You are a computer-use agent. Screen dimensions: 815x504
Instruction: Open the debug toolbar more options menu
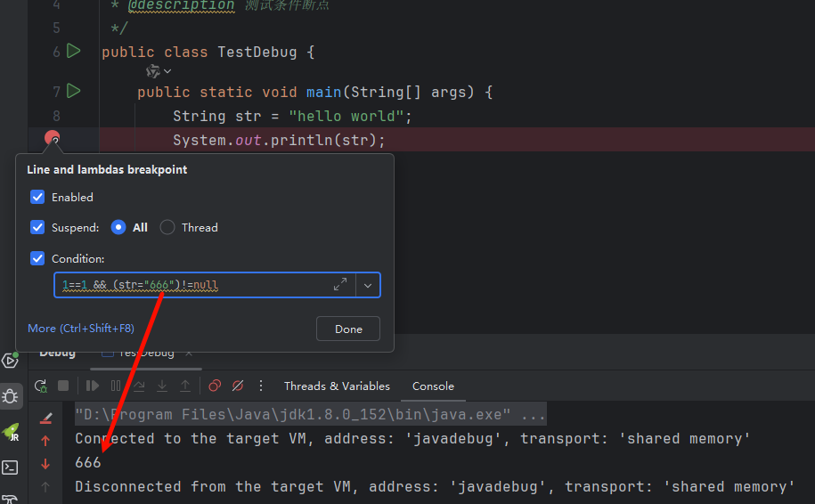pyautogui.click(x=261, y=386)
